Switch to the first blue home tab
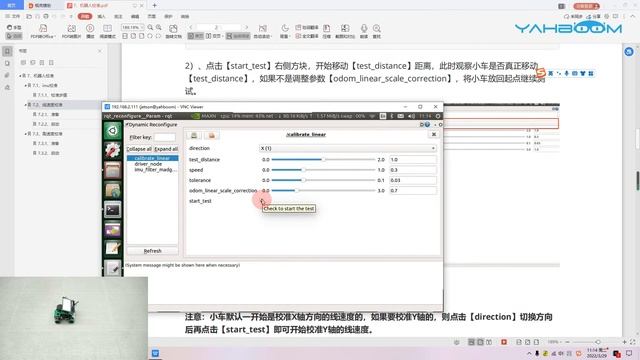Viewport: 640px width, 360px height. click(11, 6)
